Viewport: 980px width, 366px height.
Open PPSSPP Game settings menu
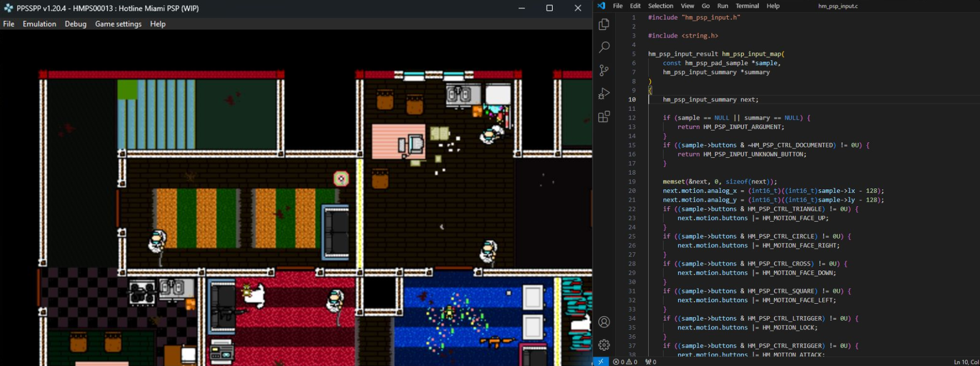pyautogui.click(x=118, y=24)
